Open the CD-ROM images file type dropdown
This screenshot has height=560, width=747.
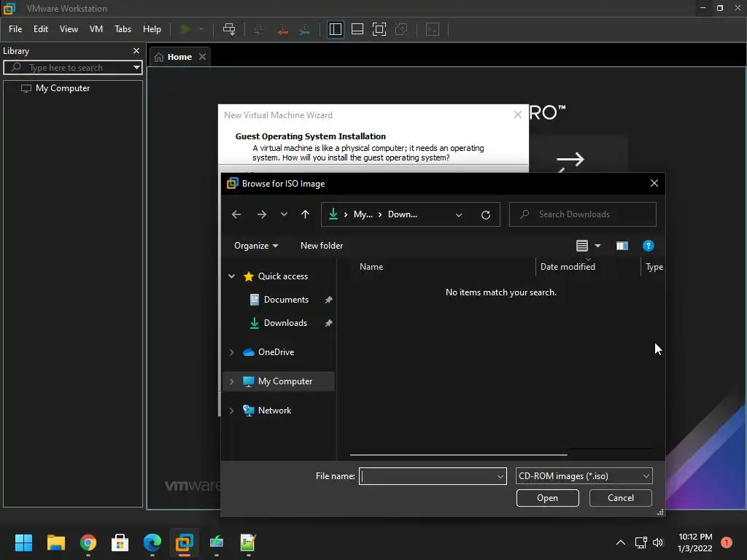tap(584, 476)
